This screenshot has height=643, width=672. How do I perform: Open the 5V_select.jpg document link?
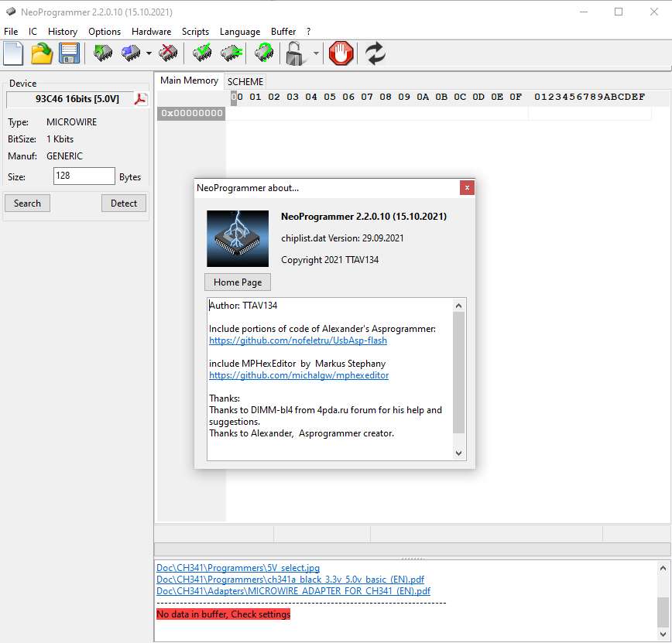(238, 568)
